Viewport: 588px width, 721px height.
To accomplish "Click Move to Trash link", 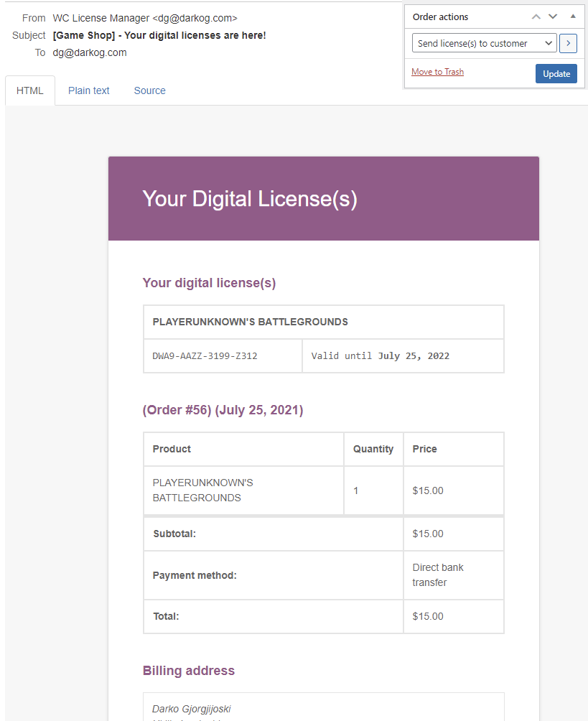I will pos(437,72).
